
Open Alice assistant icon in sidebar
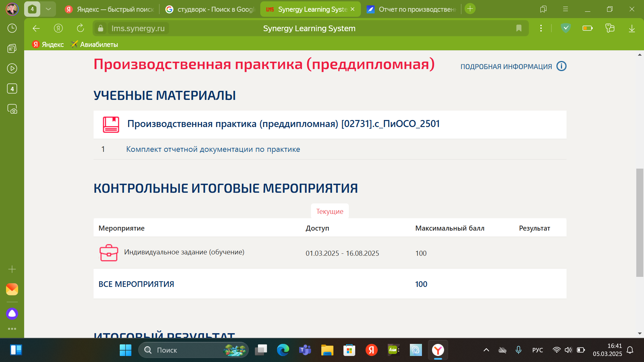pos(12,314)
